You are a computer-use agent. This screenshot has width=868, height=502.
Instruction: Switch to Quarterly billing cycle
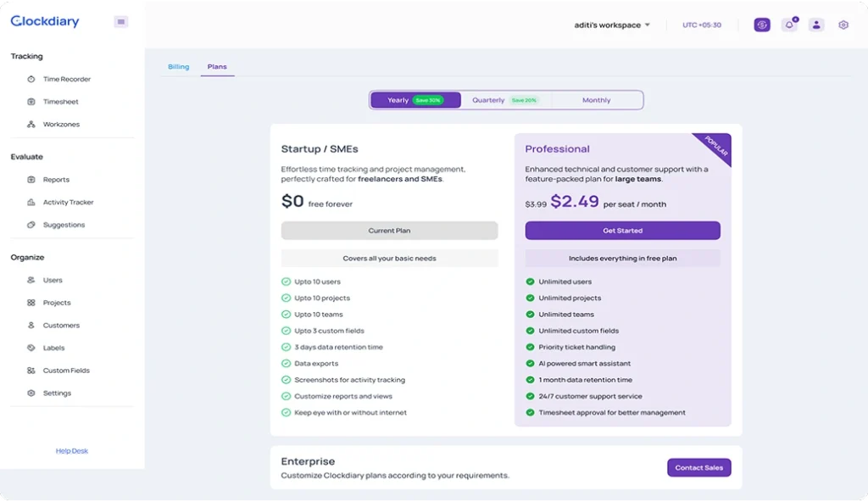[505, 100]
